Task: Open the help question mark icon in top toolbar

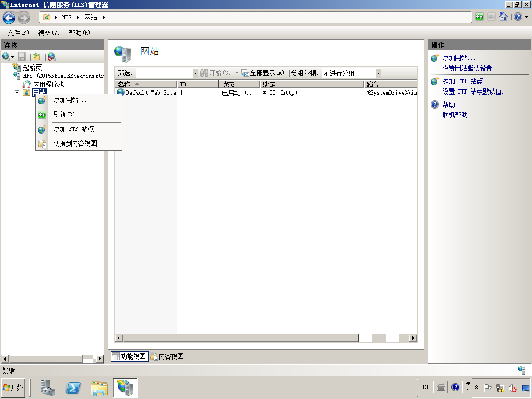Action: pos(518,17)
